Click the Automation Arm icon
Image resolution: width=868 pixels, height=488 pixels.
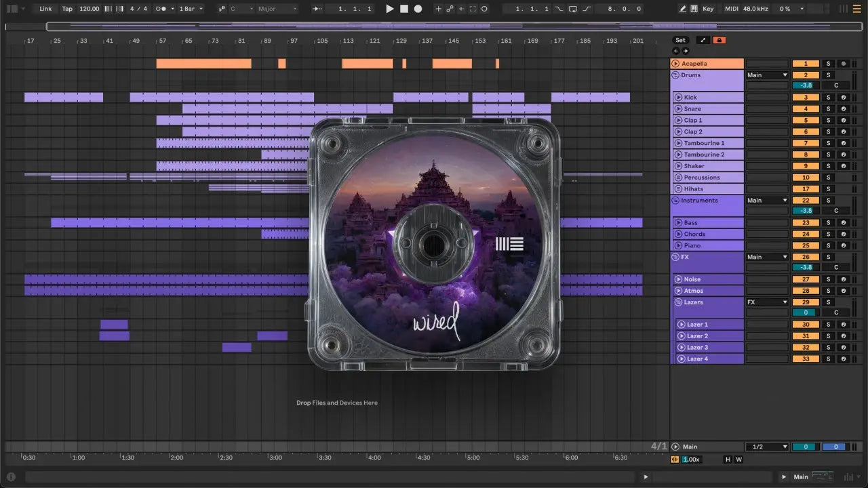click(x=450, y=9)
